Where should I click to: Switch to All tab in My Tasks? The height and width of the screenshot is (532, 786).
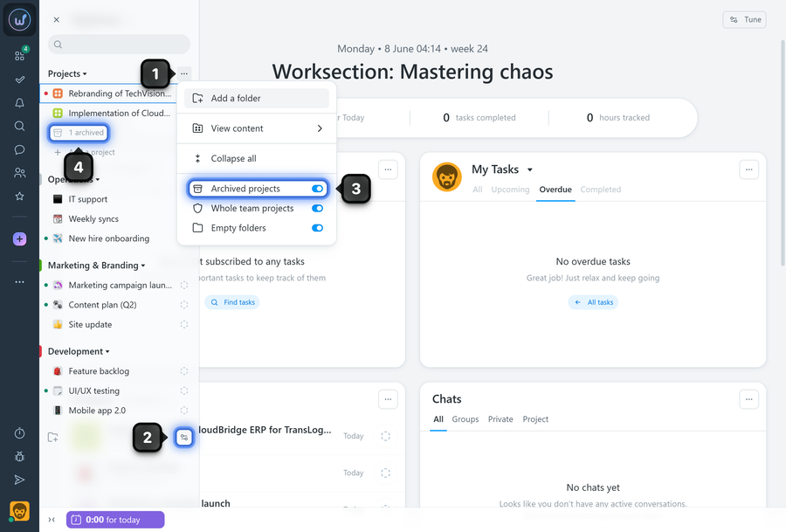click(477, 190)
